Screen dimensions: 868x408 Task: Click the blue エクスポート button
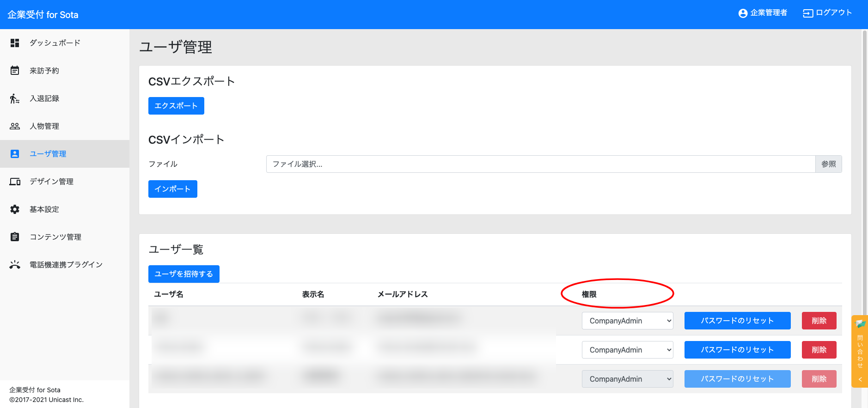(x=176, y=106)
